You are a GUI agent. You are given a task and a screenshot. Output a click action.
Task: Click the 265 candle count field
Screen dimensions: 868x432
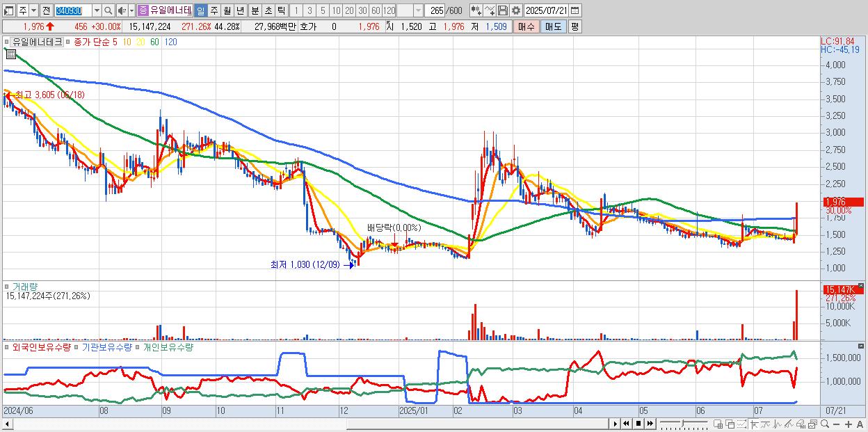click(x=435, y=10)
